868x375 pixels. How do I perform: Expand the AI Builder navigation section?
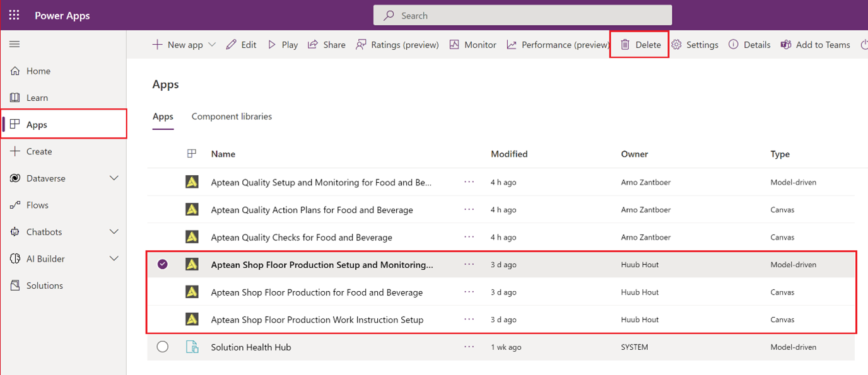coord(114,258)
